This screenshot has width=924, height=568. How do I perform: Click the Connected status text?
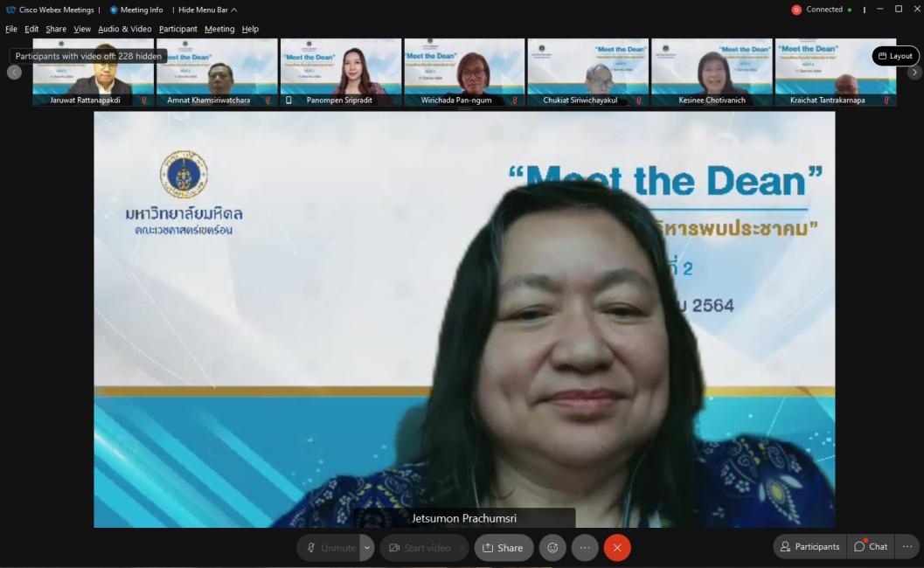[x=823, y=10]
